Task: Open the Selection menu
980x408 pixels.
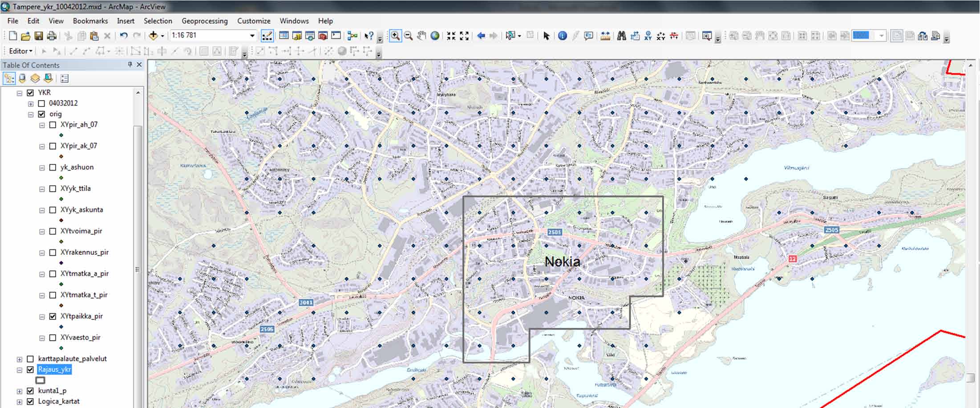Action: [158, 21]
